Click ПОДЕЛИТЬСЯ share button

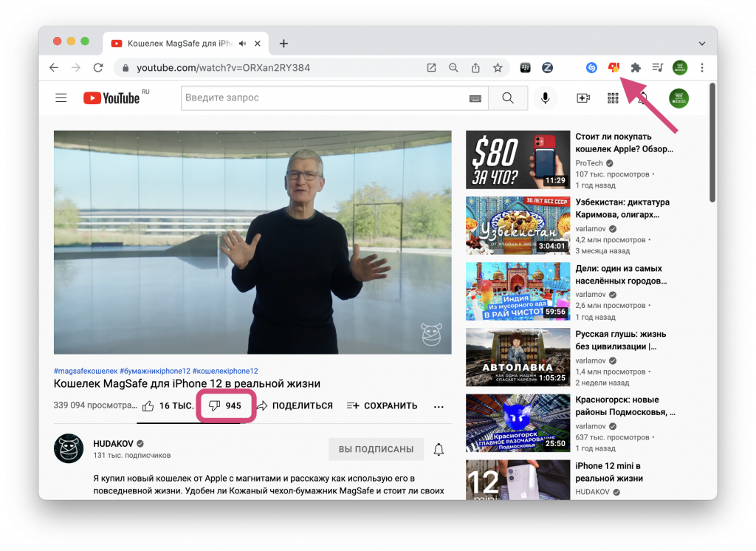295,405
